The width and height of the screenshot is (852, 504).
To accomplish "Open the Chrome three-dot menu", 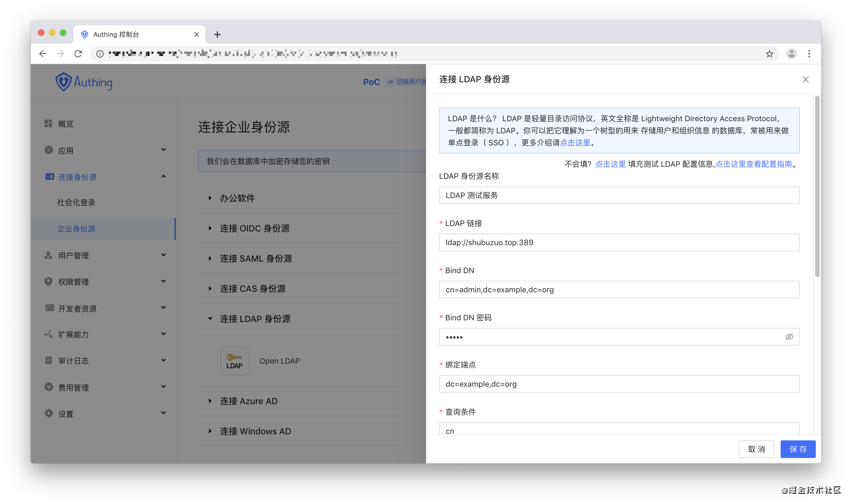I will point(809,54).
